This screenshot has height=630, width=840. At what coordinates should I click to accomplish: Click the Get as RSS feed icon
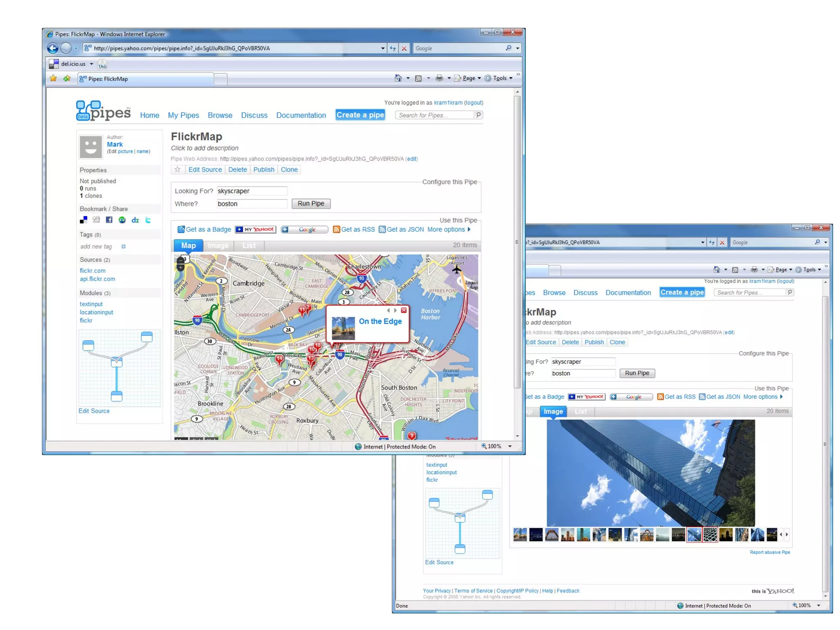336,229
